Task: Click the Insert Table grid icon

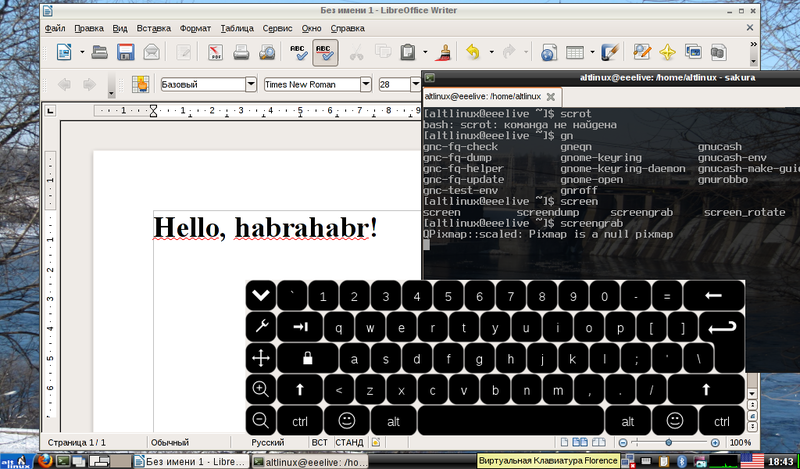Action: click(x=575, y=52)
